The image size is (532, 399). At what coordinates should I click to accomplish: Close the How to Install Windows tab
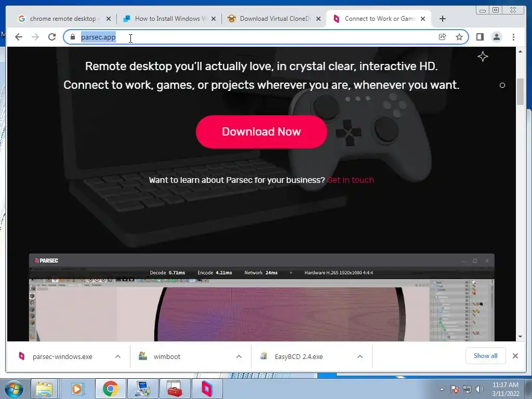tap(214, 19)
